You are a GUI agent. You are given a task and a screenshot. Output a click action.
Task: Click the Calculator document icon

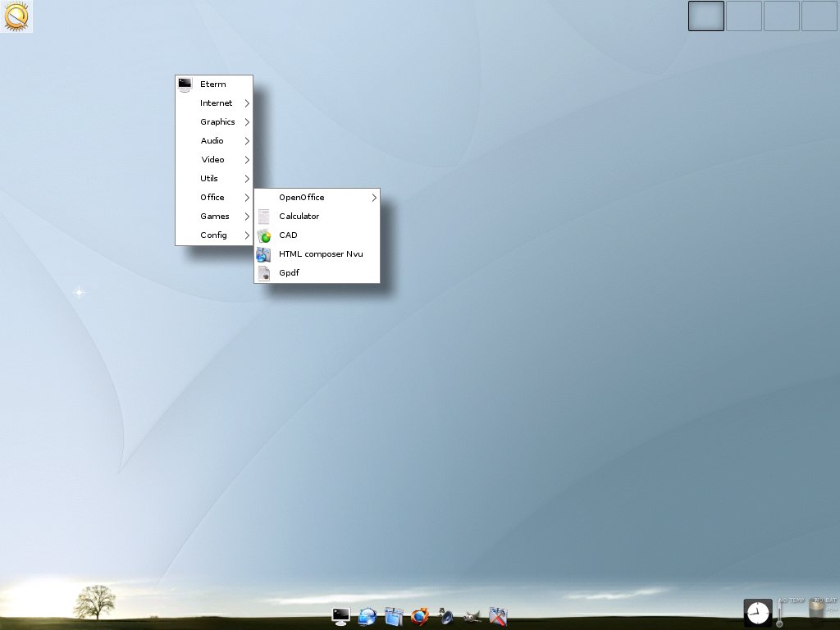[x=263, y=217]
